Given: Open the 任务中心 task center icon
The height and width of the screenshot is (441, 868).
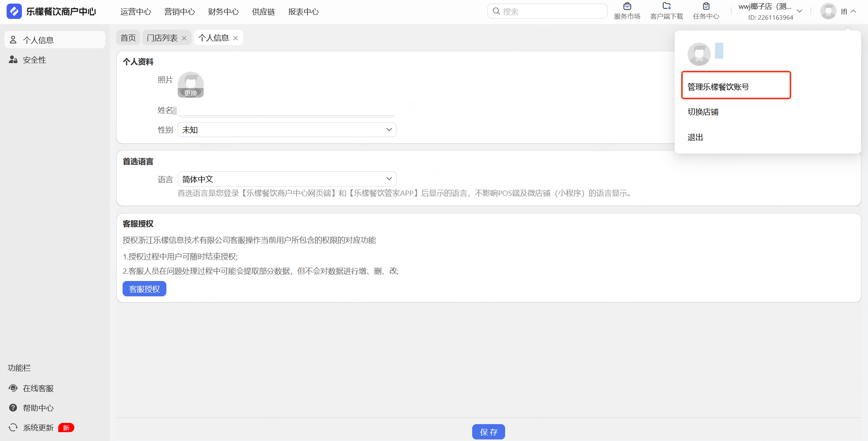Looking at the screenshot, I should click(706, 7).
